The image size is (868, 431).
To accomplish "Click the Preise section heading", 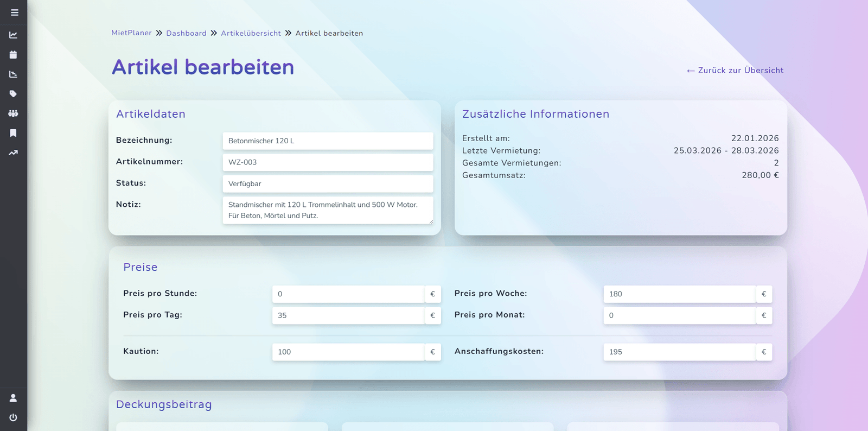I will [141, 267].
